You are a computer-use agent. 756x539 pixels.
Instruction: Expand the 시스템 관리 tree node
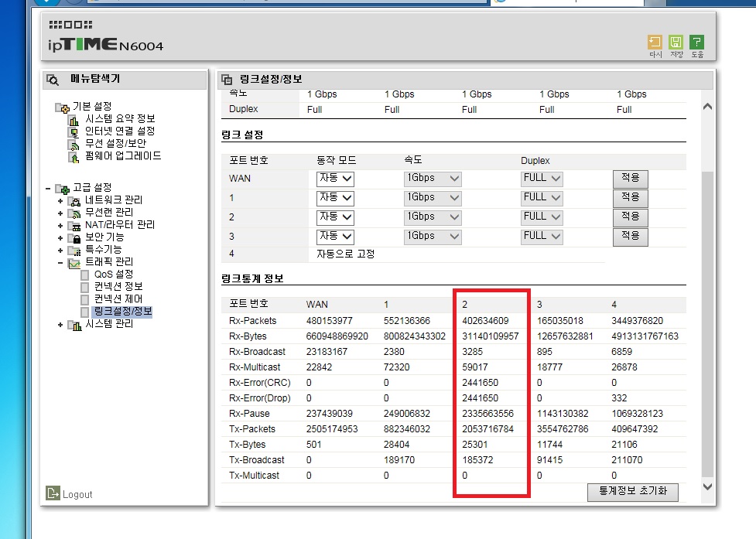click(60, 325)
